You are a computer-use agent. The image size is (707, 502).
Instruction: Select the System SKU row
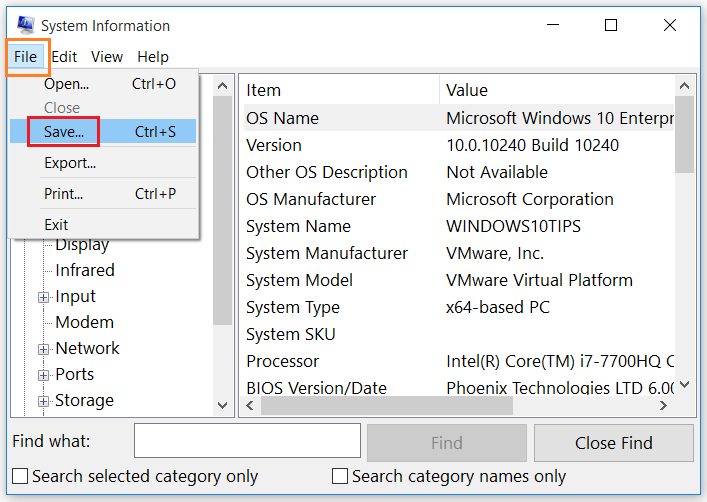click(x=459, y=335)
